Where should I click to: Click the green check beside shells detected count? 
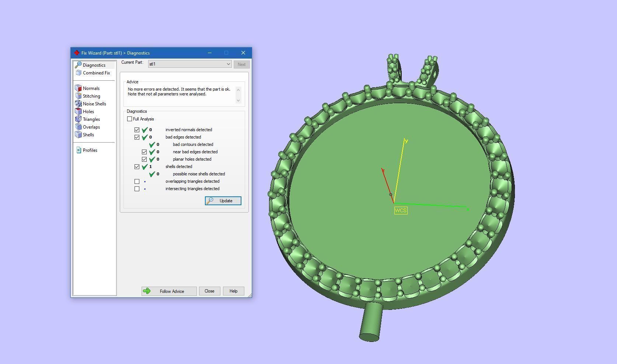(145, 167)
